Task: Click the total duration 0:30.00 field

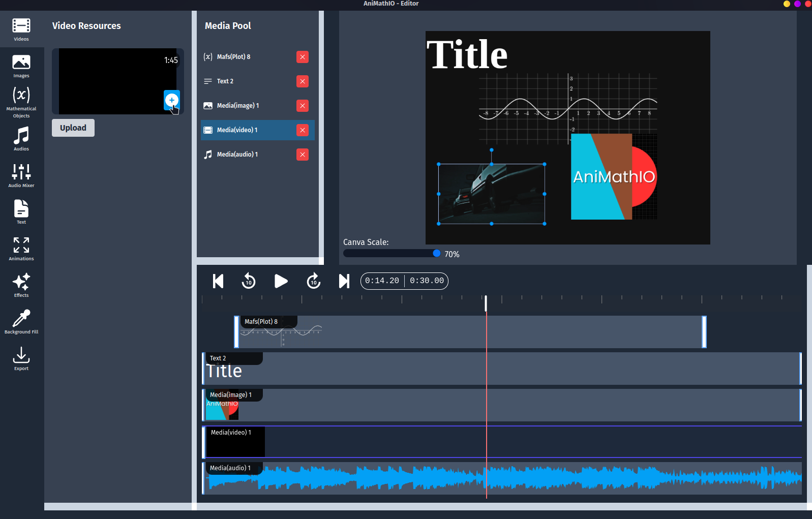Action: click(x=427, y=281)
